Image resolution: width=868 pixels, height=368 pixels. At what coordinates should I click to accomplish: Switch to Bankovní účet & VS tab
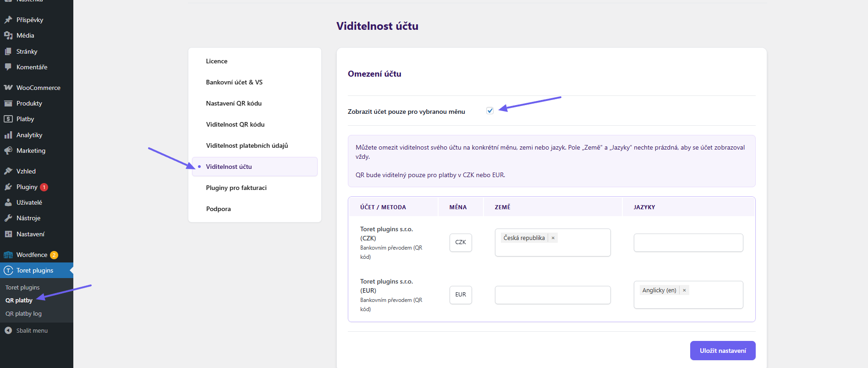click(234, 82)
